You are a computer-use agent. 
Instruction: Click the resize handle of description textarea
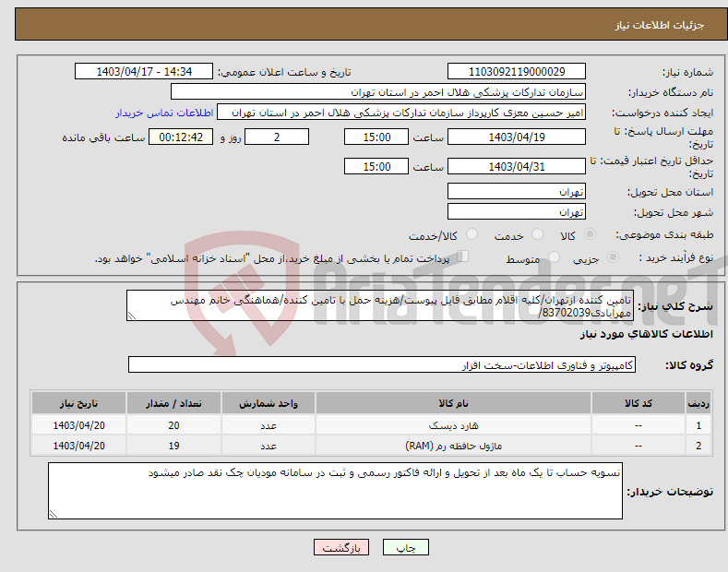[x=131, y=316]
